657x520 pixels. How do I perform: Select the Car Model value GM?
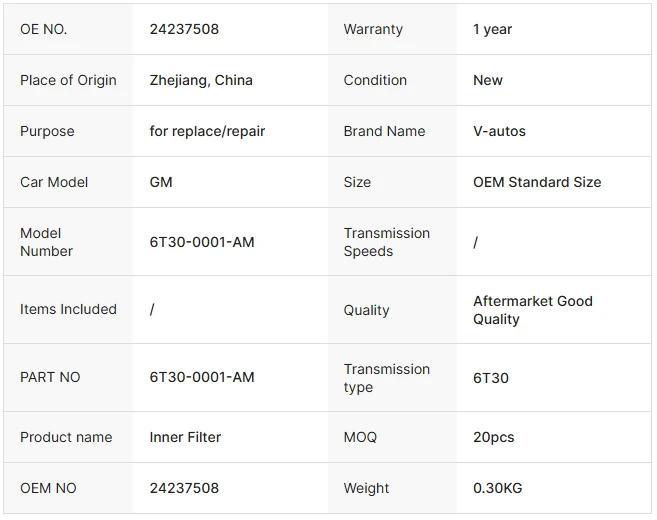coord(161,182)
